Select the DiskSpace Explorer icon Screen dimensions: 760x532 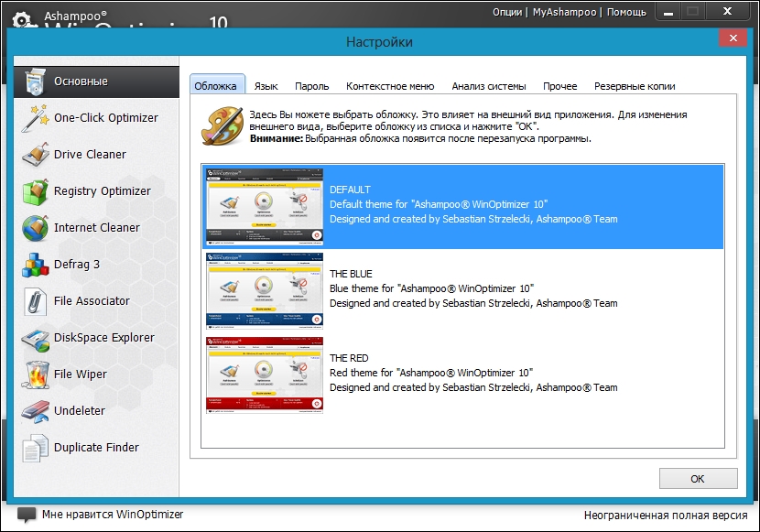tap(35, 338)
